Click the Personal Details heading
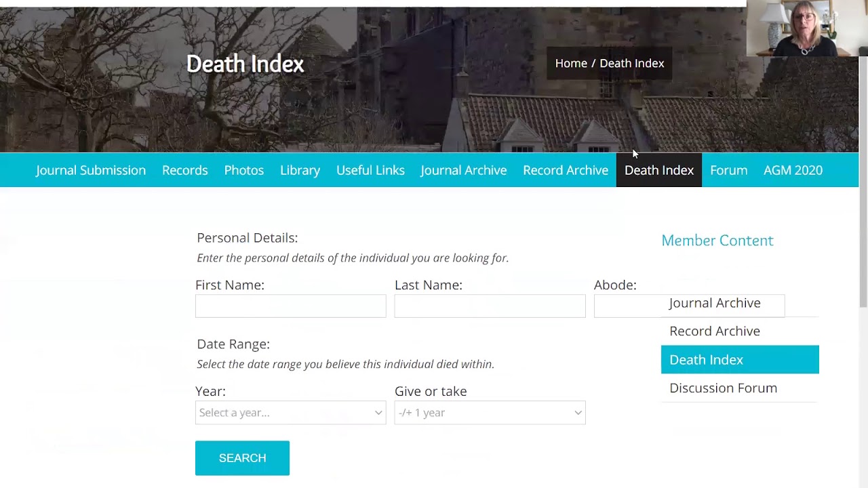Screen dimensions: 868x488 [x=248, y=238]
